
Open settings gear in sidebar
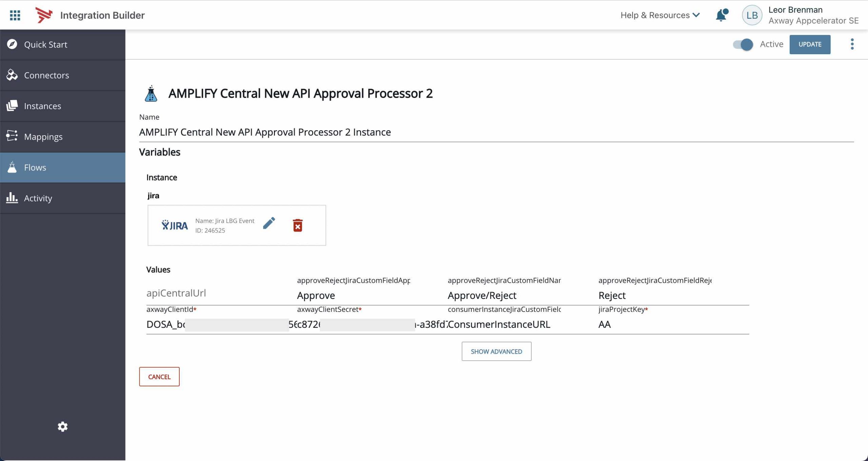62,426
